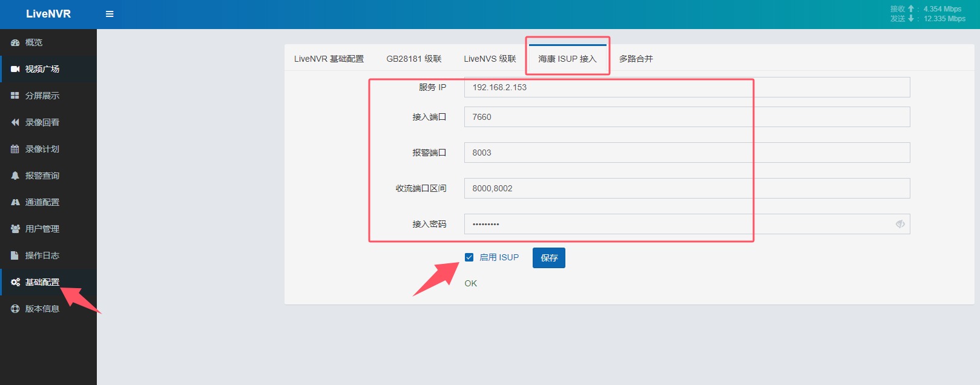Go to 通道配置 menu entry

[x=48, y=202]
